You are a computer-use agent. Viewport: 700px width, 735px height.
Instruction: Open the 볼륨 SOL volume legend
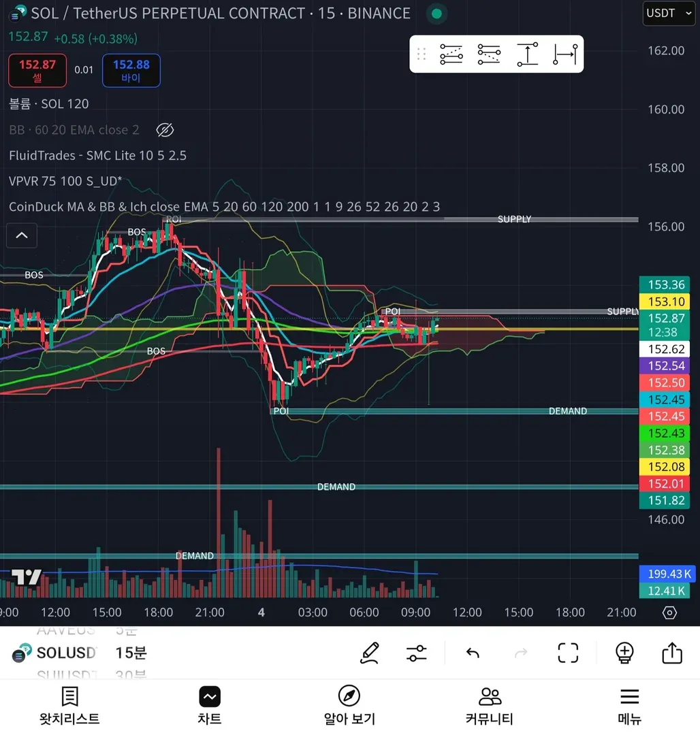tap(49, 104)
